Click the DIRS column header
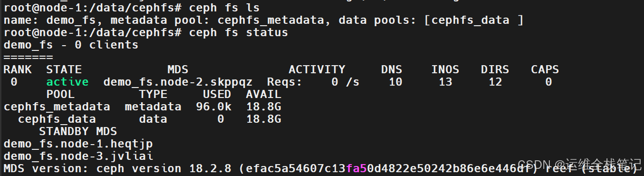 [x=495, y=69]
